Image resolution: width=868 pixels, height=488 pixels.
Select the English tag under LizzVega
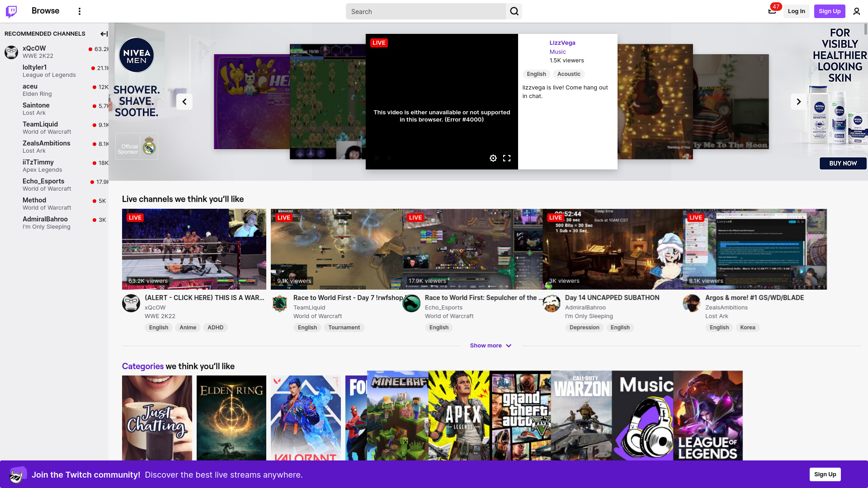[536, 74]
